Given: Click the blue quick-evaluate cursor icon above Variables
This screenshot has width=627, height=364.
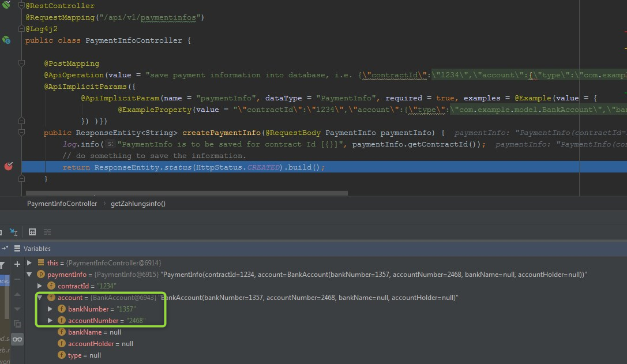Looking at the screenshot, I should click(13, 232).
